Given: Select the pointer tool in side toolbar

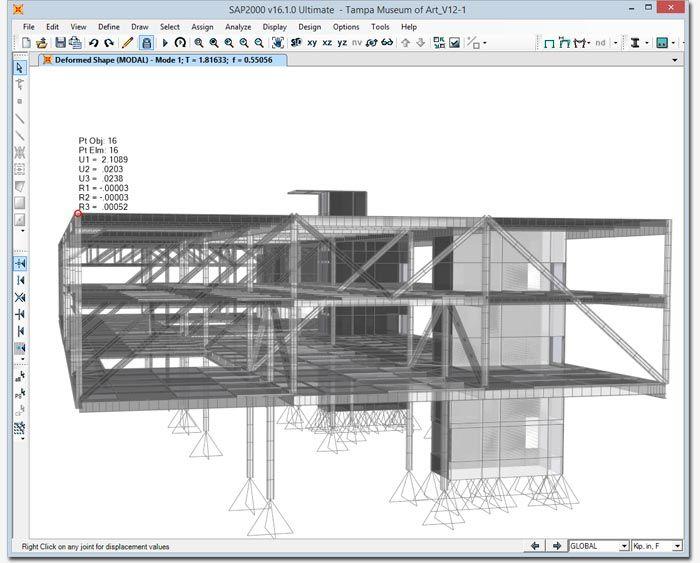Looking at the screenshot, I should pos(20,67).
